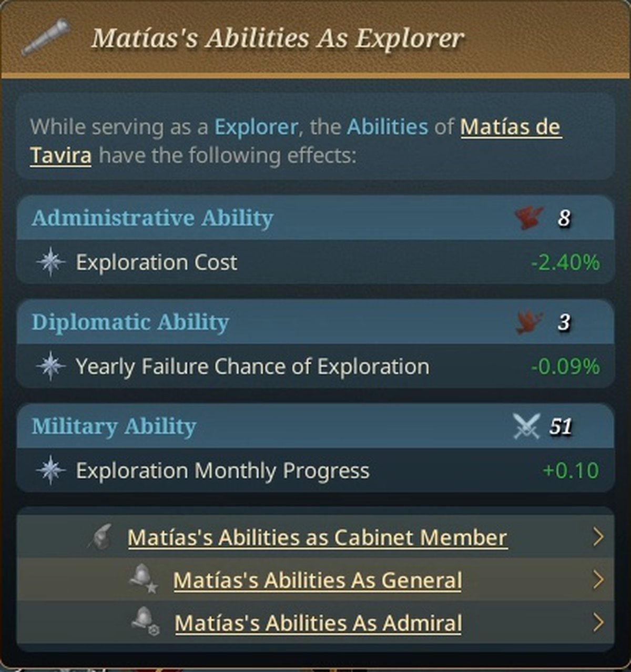This screenshot has height=672, width=631.
Task: Click the helmet icon beside Admiral abilities
Action: 145,622
